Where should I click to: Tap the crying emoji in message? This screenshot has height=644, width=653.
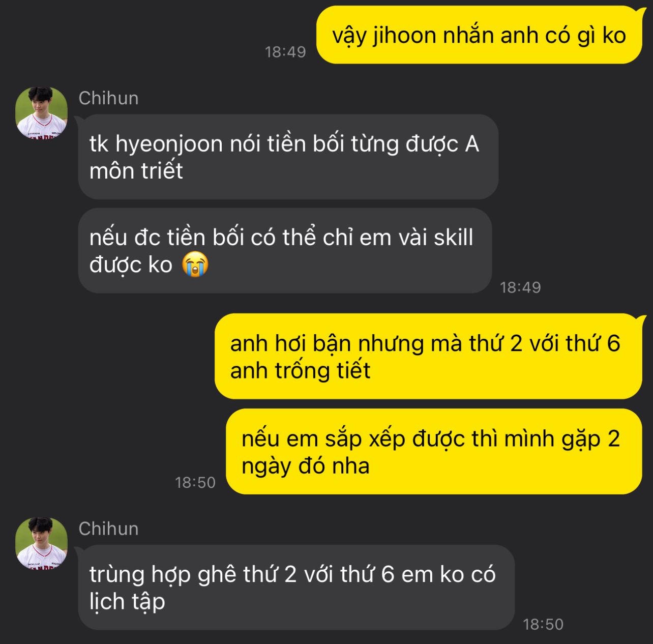pyautogui.click(x=195, y=265)
